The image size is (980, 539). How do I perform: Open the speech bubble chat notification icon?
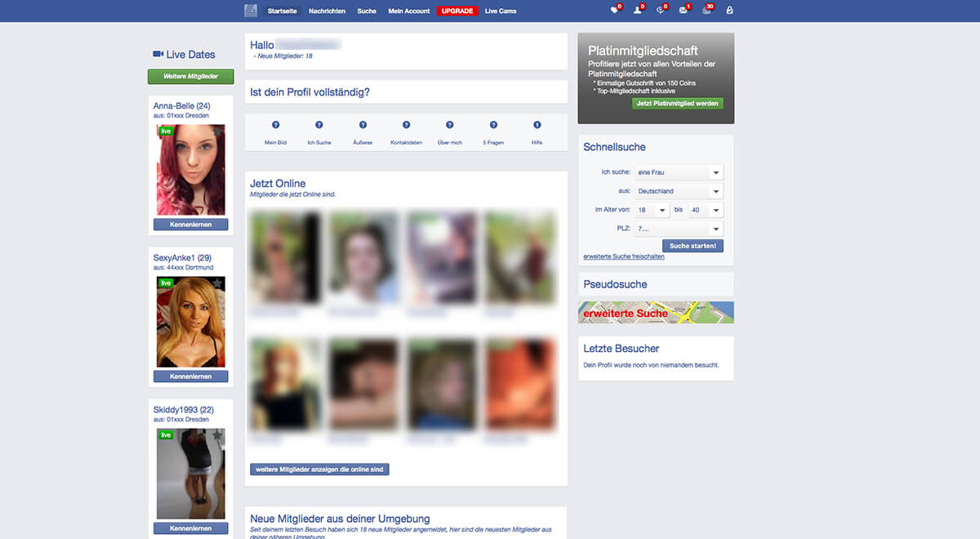661,11
